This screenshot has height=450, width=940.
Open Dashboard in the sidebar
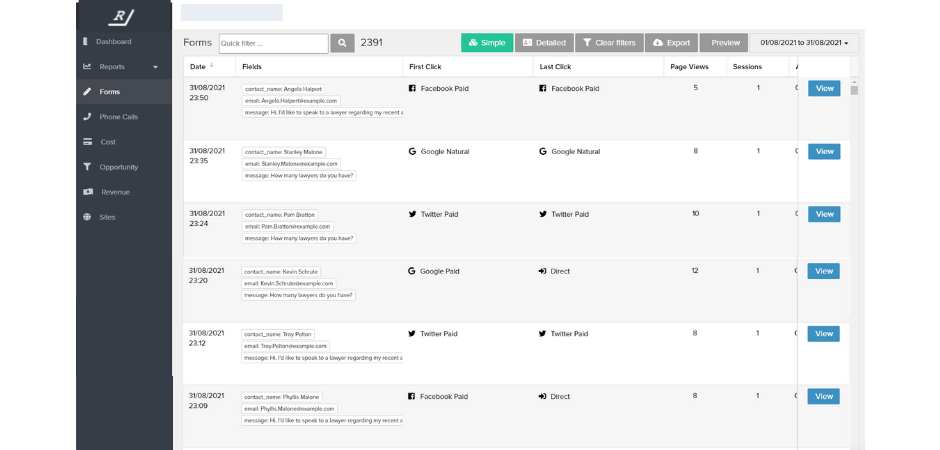click(112, 42)
